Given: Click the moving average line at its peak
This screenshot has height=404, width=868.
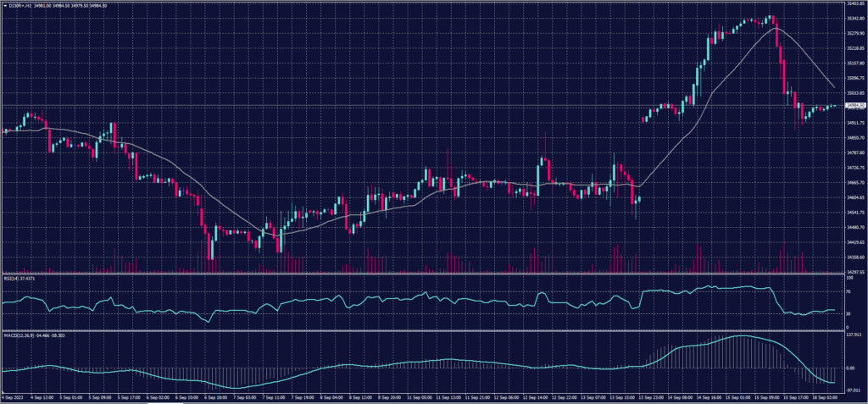Looking at the screenshot, I should pos(776,28).
